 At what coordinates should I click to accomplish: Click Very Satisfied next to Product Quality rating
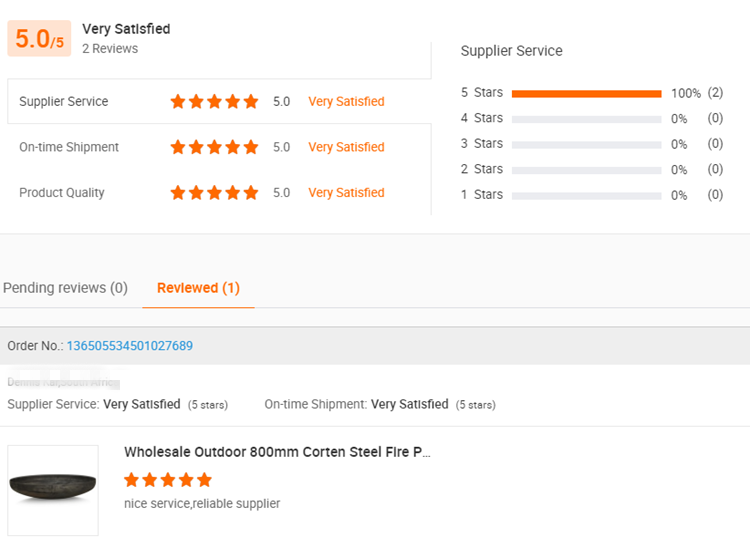(x=346, y=193)
